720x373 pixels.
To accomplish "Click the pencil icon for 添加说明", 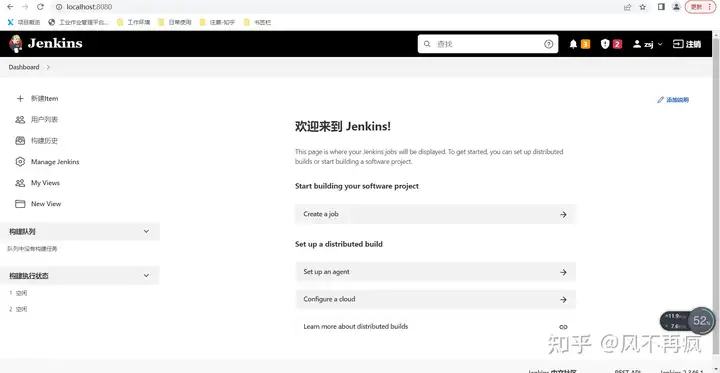I will (x=660, y=100).
